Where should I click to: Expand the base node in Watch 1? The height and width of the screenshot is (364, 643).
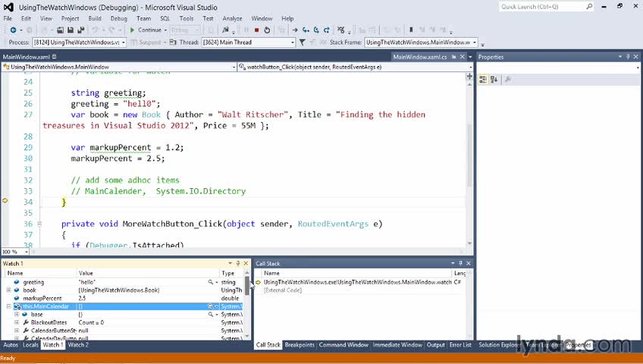point(17,315)
